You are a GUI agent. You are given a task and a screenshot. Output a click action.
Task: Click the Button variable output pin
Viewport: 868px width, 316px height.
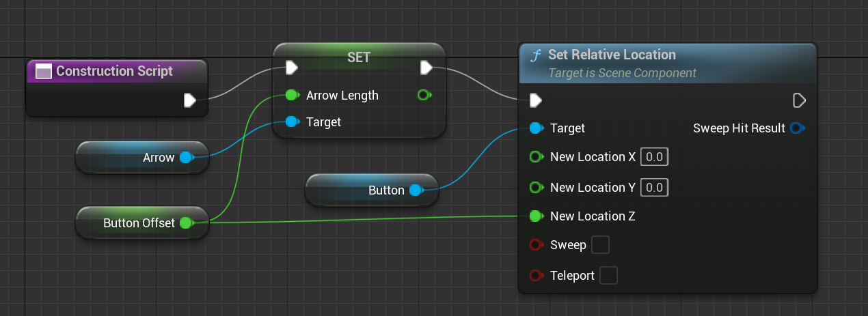pyautogui.click(x=416, y=190)
